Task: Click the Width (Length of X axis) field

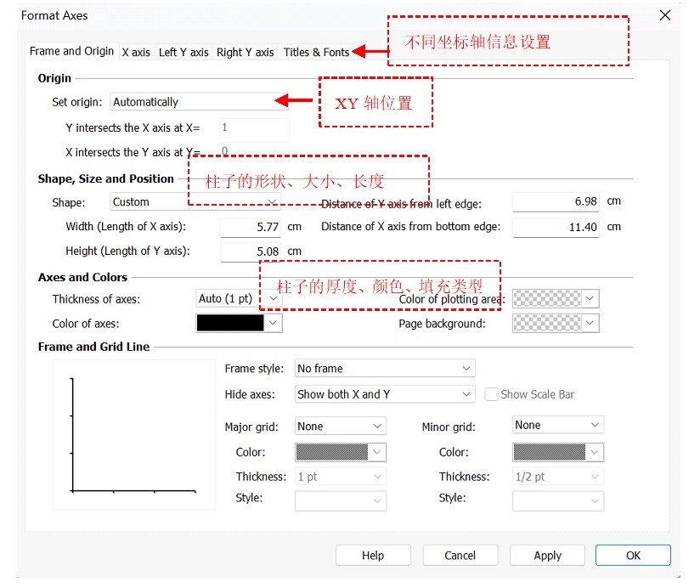Action: (x=251, y=228)
